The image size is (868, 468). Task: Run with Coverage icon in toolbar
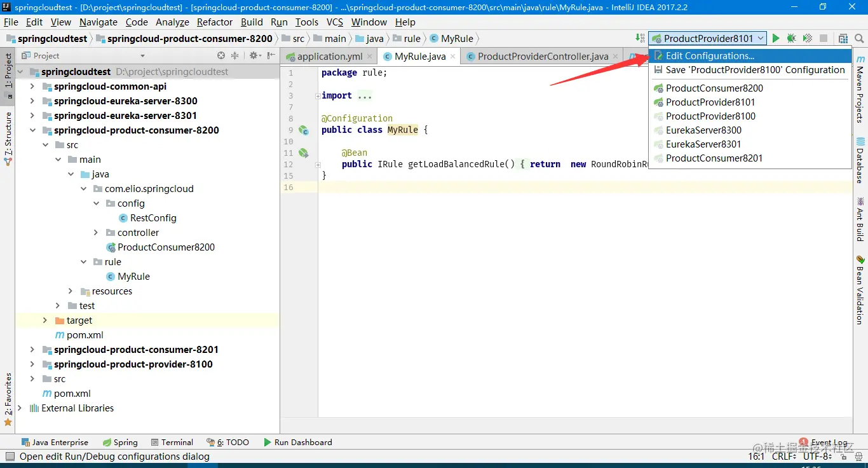807,38
